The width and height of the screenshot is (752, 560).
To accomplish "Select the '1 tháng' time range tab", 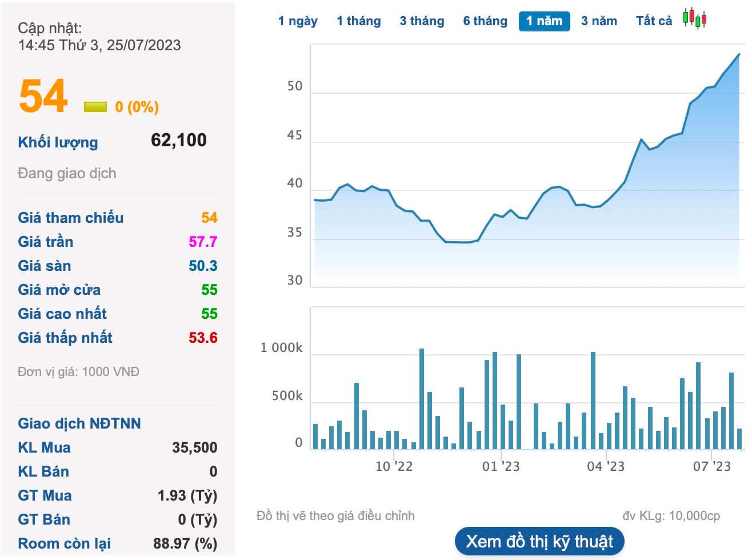I will click(x=358, y=21).
